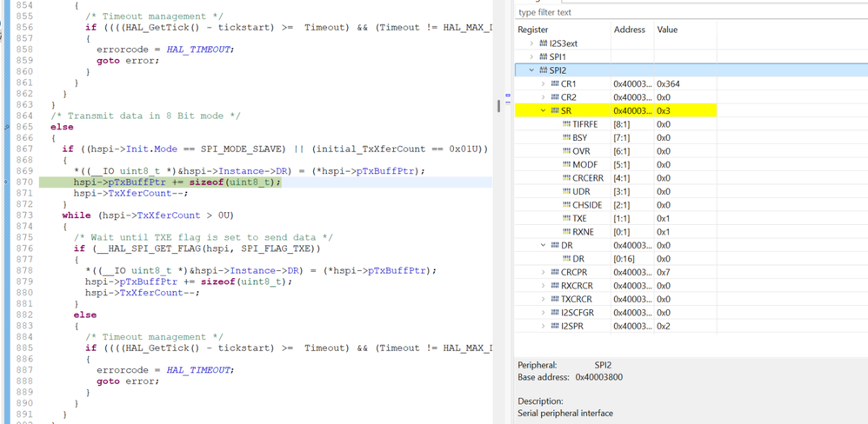
Task: Click the CR1 register icon
Action: pos(555,84)
